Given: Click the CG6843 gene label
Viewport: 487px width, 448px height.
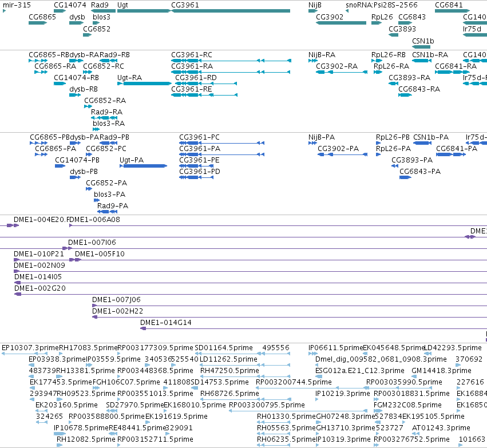Looking at the screenshot, I should 412,17.
